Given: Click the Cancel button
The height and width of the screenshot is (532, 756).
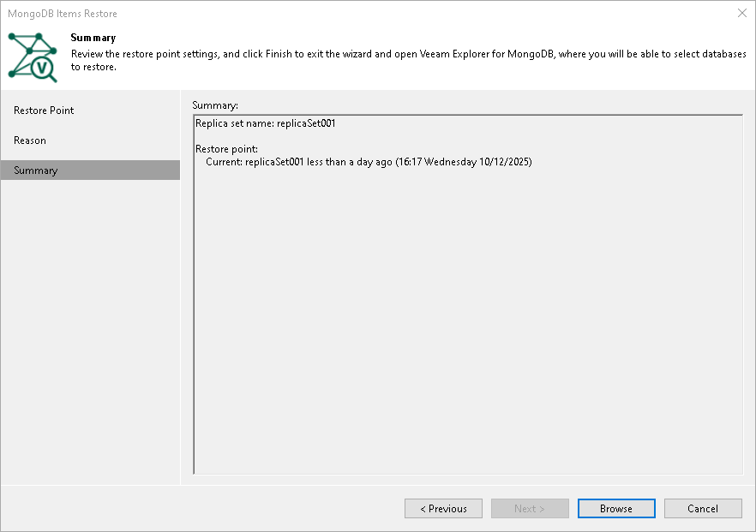Looking at the screenshot, I should 703,508.
